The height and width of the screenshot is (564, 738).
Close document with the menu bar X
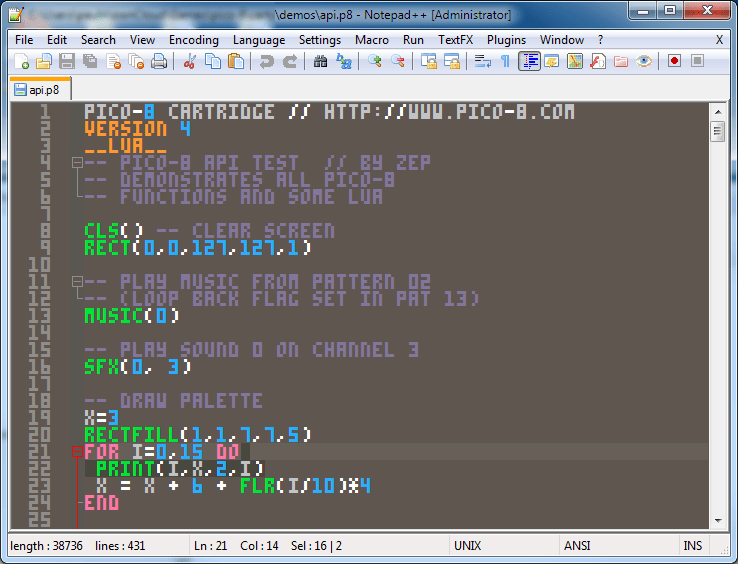pyautogui.click(x=719, y=40)
